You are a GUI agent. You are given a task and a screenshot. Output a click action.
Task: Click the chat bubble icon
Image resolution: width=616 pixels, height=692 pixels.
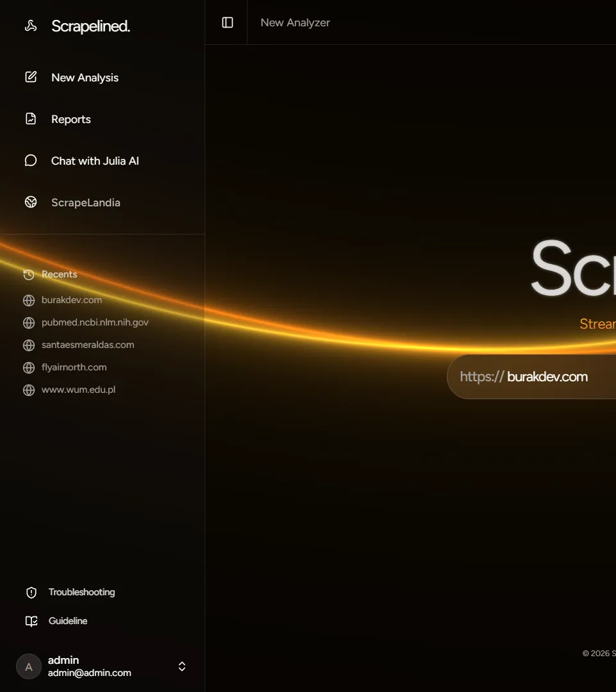tap(31, 160)
